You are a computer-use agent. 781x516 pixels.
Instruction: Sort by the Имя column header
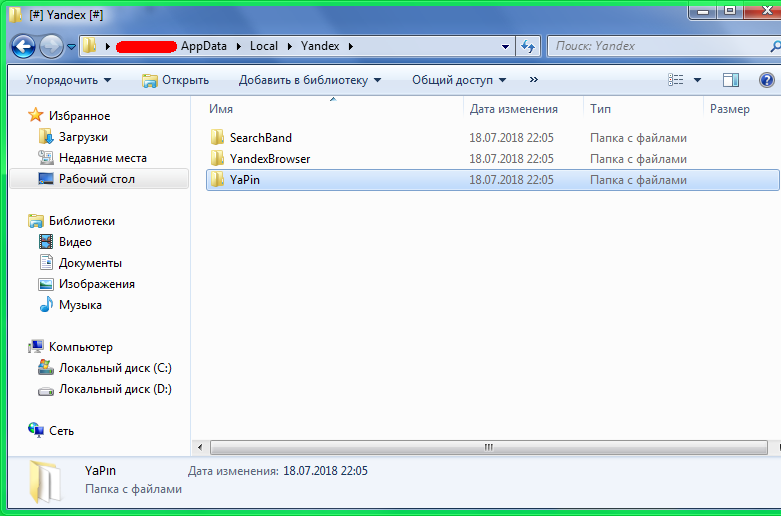pos(221,109)
